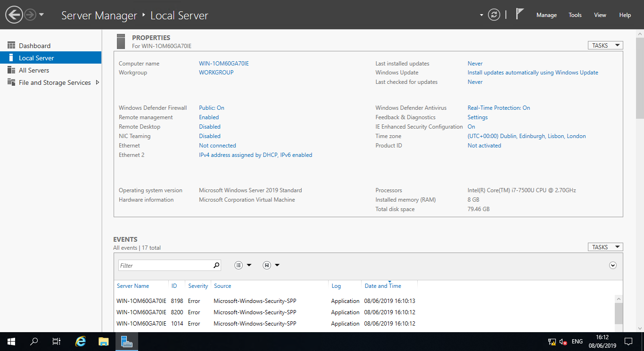The image size is (644, 351).
Task: Open the events list criteria icon
Action: 239,265
